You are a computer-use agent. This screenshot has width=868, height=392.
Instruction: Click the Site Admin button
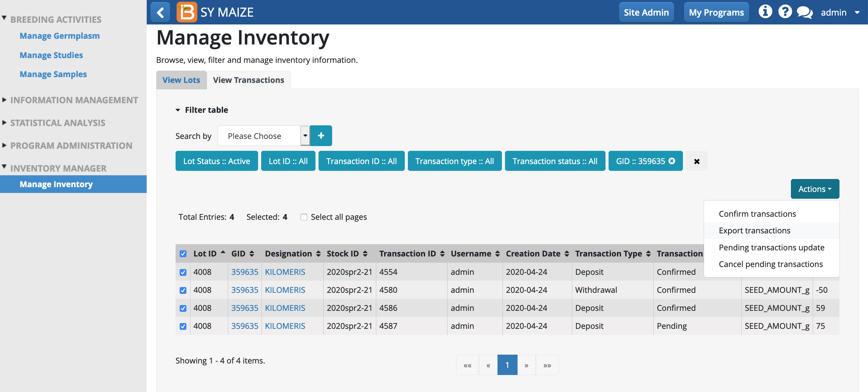[646, 13]
